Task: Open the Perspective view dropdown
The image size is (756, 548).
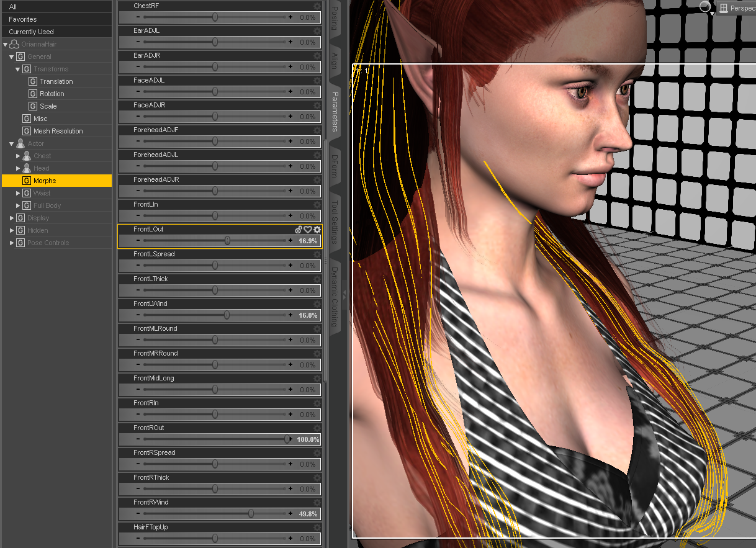Action: pos(737,8)
